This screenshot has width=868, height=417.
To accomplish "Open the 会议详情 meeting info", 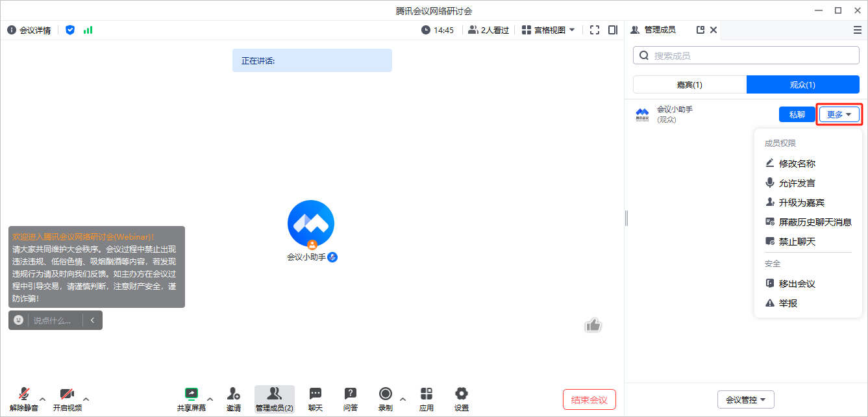I will click(x=29, y=30).
